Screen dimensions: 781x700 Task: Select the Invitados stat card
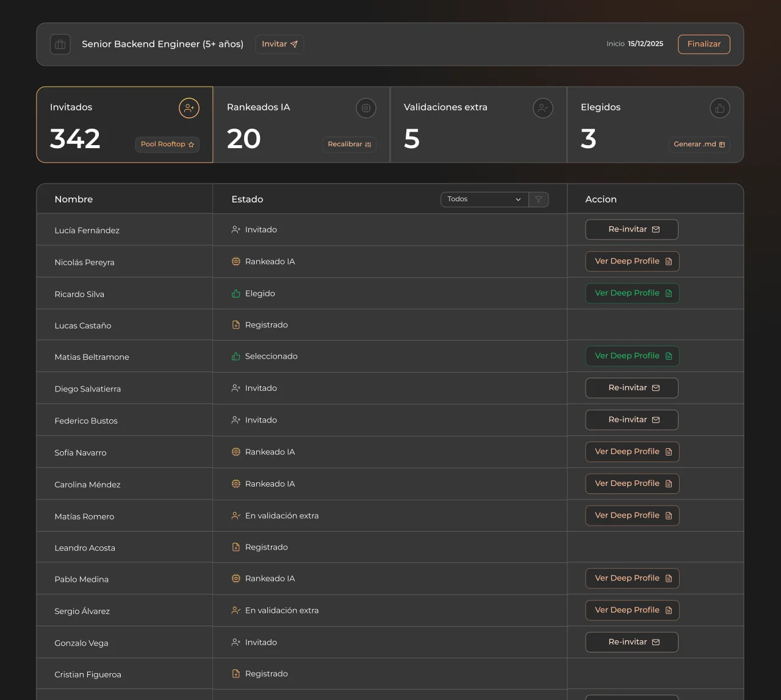pos(124,124)
